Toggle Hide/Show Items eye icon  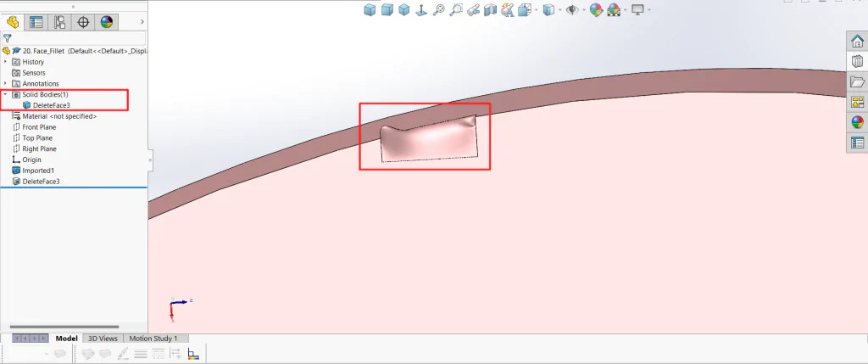coord(572,9)
